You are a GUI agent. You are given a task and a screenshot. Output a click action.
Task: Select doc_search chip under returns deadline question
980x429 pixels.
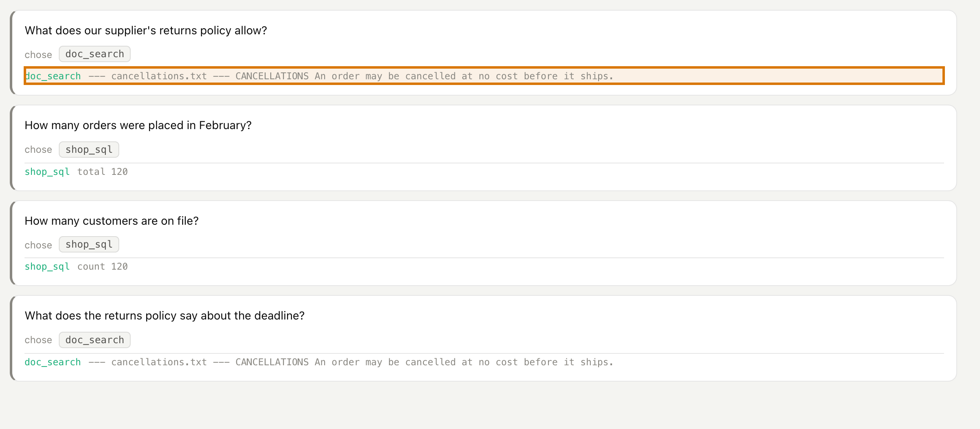95,340
